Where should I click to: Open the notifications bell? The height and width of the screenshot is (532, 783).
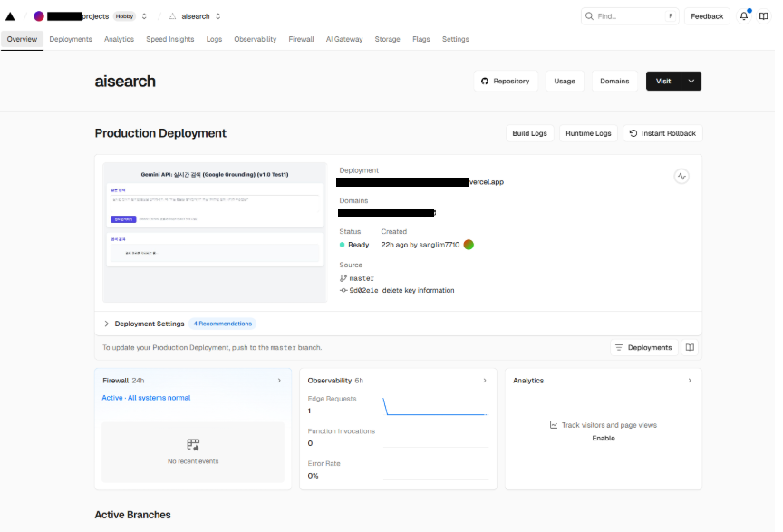(x=743, y=16)
